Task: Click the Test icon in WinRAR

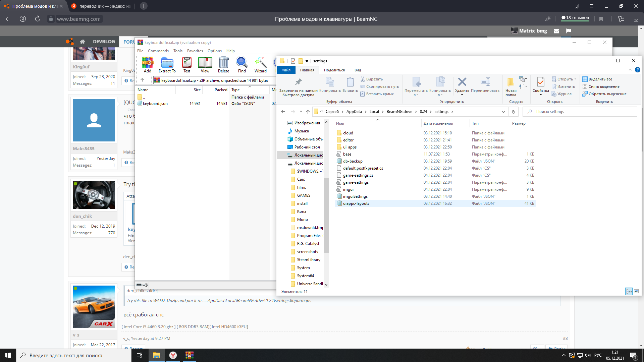Action: pos(187,65)
